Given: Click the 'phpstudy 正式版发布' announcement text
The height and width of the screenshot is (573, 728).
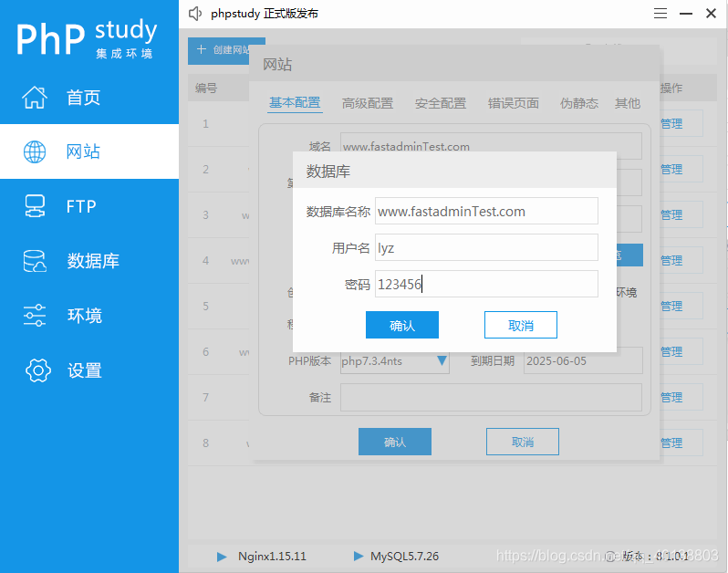Looking at the screenshot, I should 265,14.
